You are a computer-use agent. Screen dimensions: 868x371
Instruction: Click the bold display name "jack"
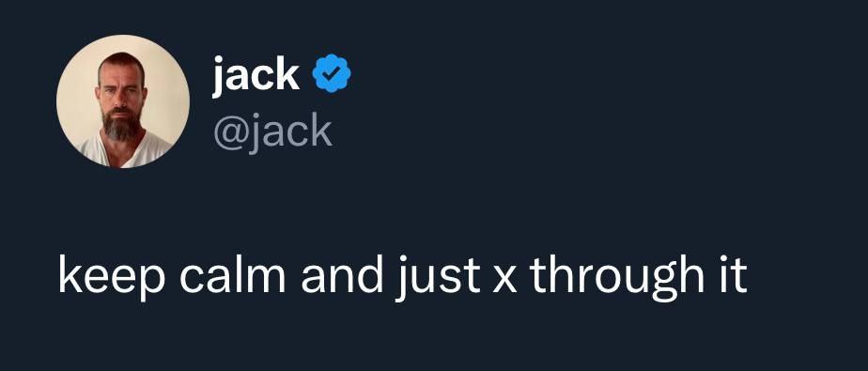pyautogui.click(x=256, y=75)
